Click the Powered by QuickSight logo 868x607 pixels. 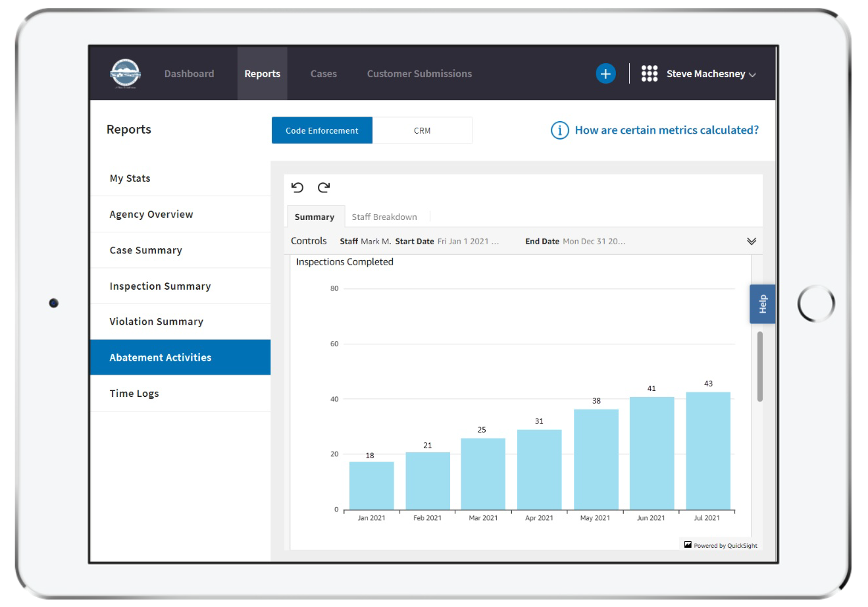pyautogui.click(x=721, y=545)
